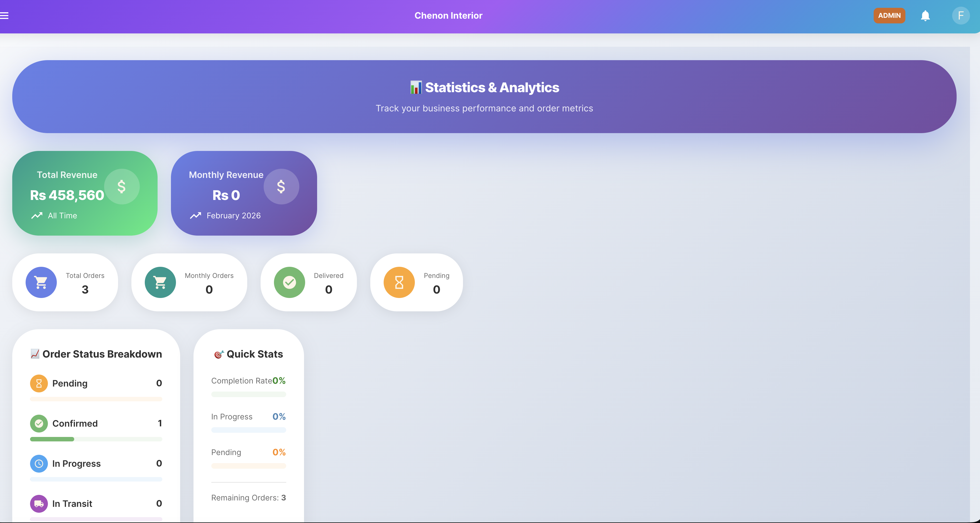
Task: Click the Confirmed green progress bar
Action: coord(52,439)
